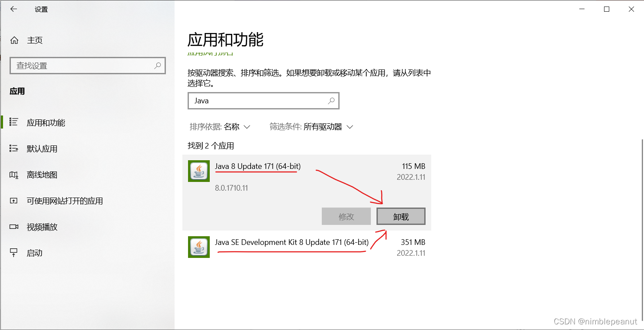Click search icon in Java filter box

[331, 101]
